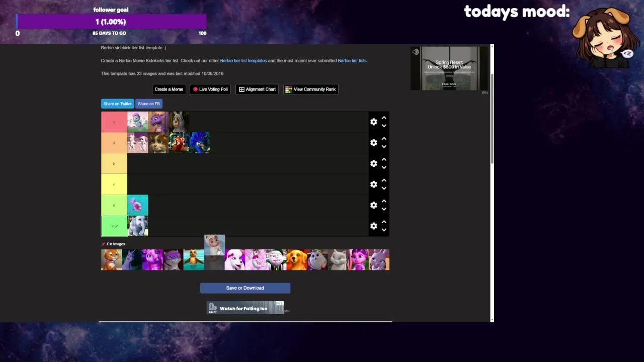Viewport: 644px width, 362px height.
Task: Select the purple dragon in S tier
Action: click(158, 122)
